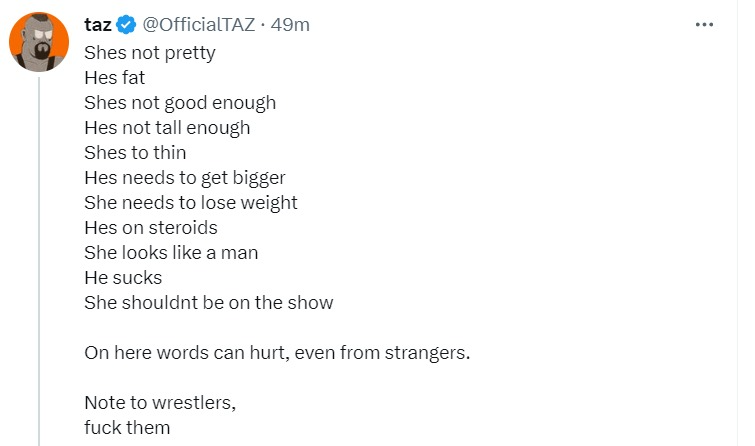Click the display name "taz"
The width and height of the screenshot is (755, 446).
98,26
